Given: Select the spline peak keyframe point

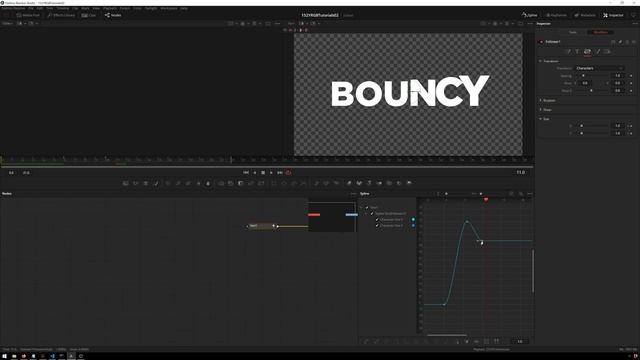Looking at the screenshot, I should [467, 221].
